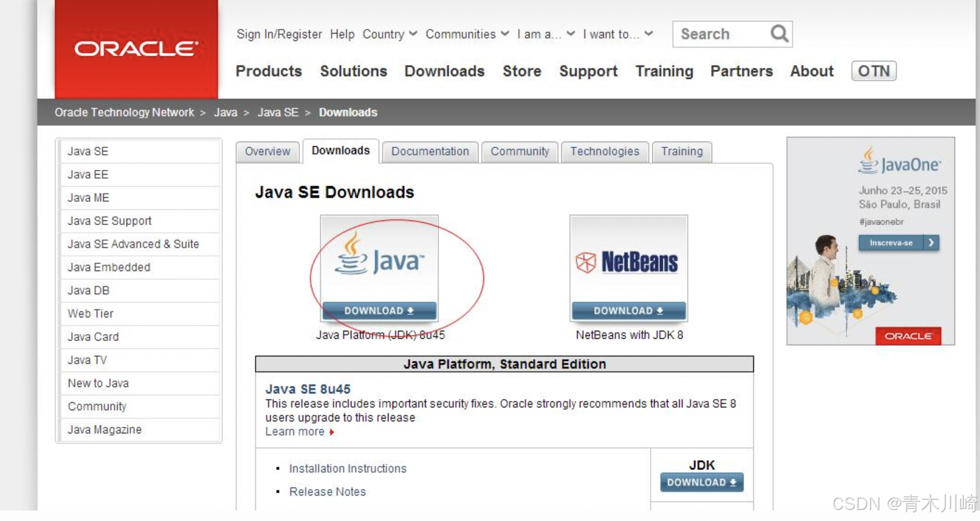Expand the Communities dropdown

coord(467,34)
